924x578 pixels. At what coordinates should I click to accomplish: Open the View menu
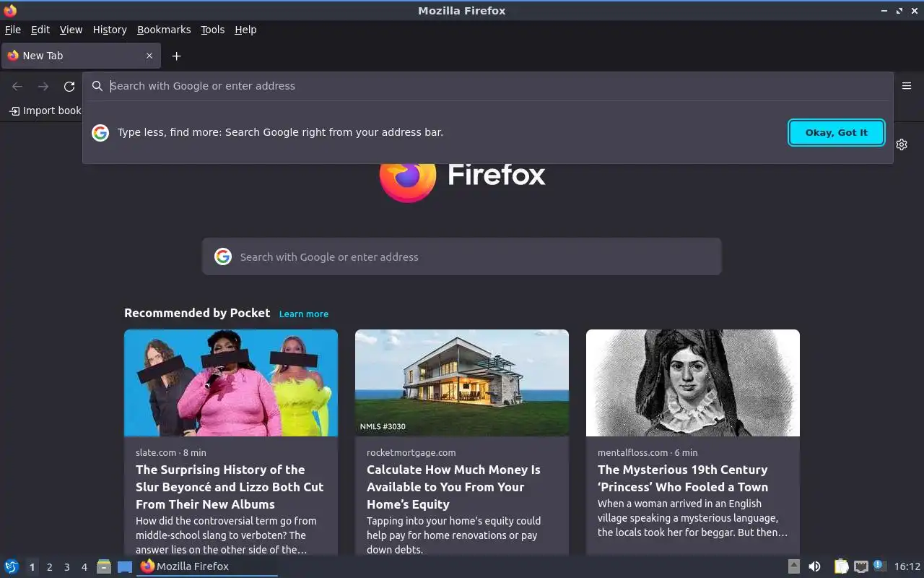click(x=71, y=30)
